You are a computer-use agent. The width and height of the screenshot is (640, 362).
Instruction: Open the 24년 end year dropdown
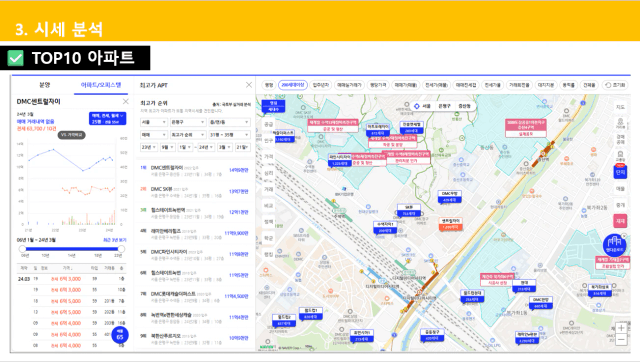coord(206,147)
